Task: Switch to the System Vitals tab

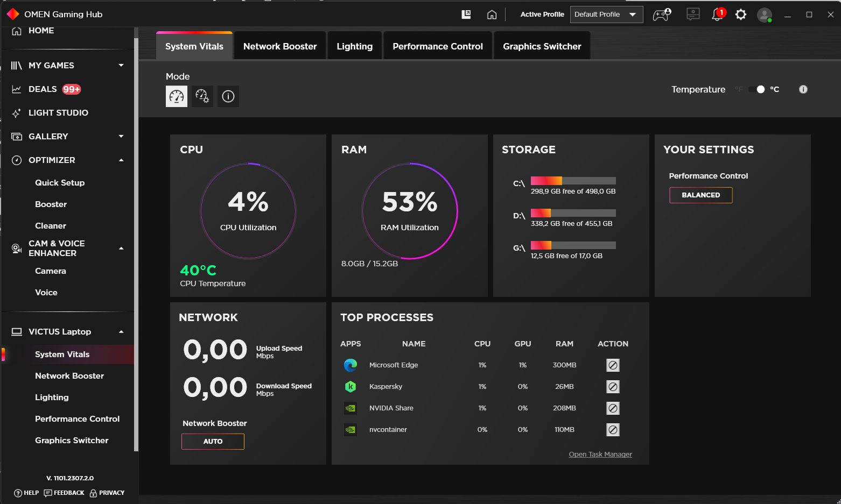Action: (194, 46)
